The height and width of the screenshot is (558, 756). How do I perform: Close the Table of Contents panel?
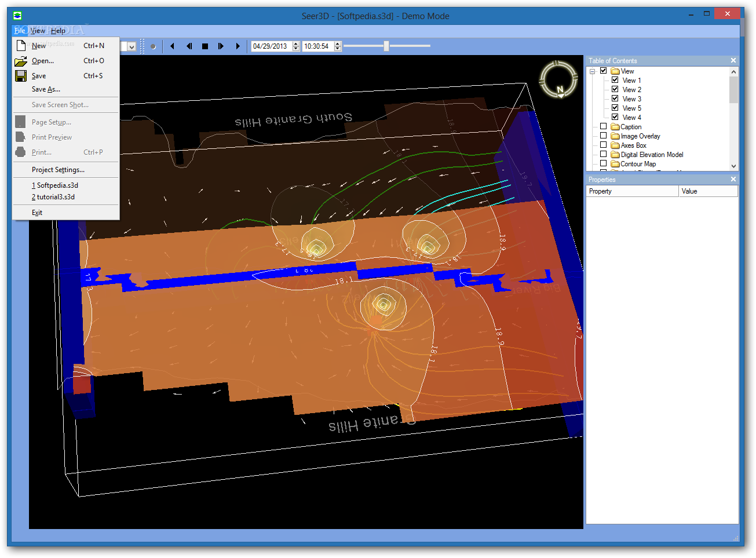[733, 60]
